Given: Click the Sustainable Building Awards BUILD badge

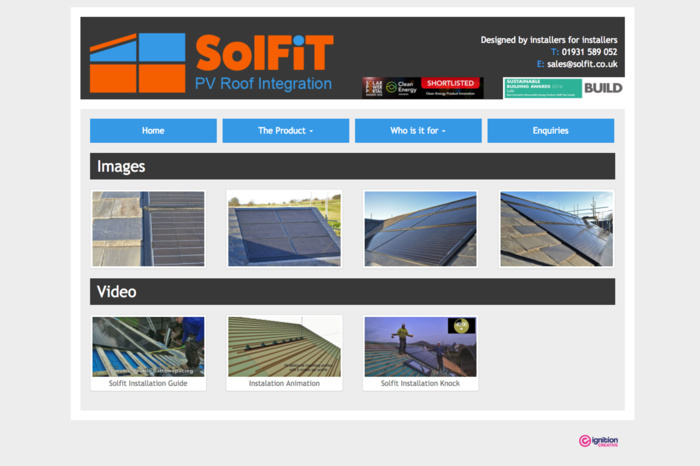Looking at the screenshot, I should click(564, 88).
